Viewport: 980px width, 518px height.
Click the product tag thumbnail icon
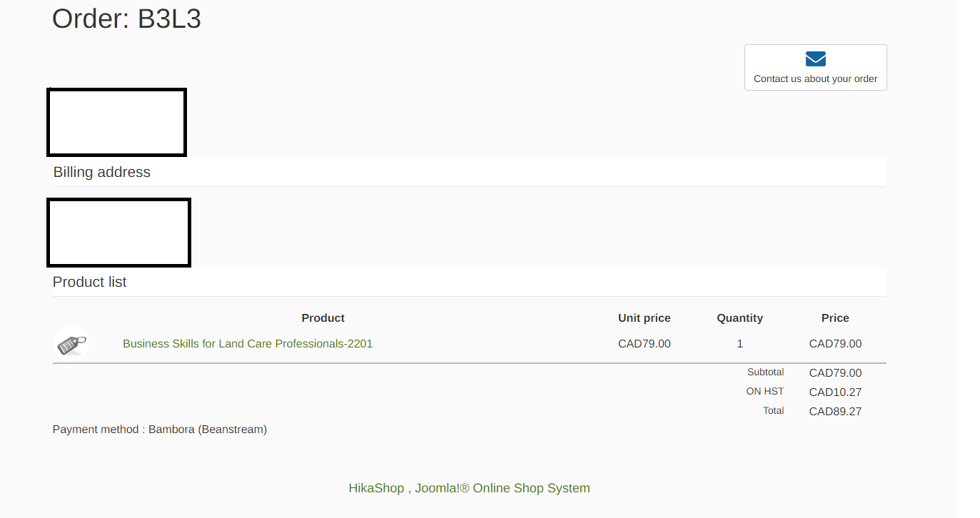[x=71, y=344]
